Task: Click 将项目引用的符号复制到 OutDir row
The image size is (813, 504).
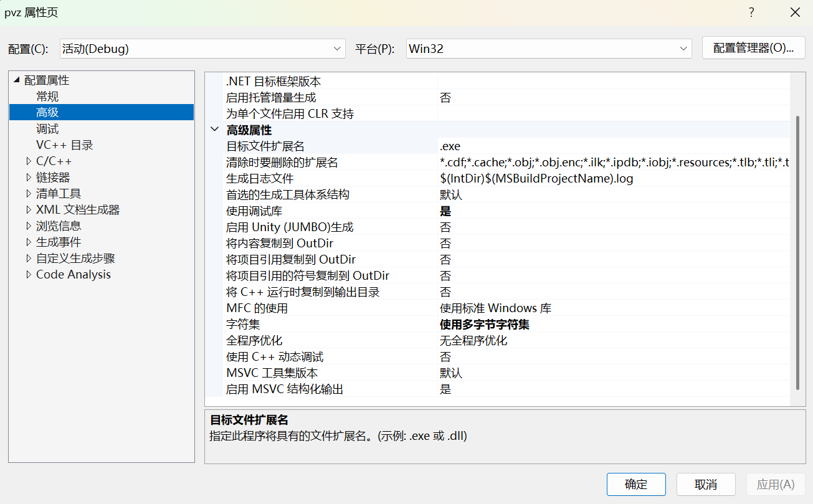Action: click(506, 276)
